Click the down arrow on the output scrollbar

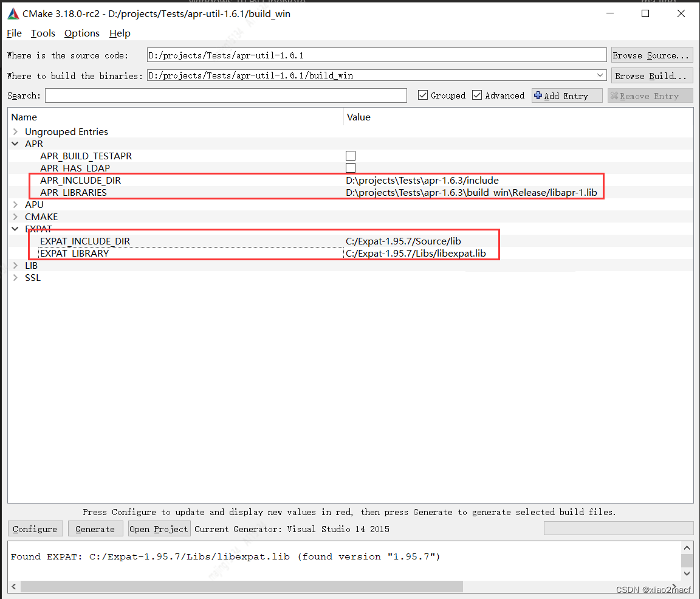(x=687, y=573)
